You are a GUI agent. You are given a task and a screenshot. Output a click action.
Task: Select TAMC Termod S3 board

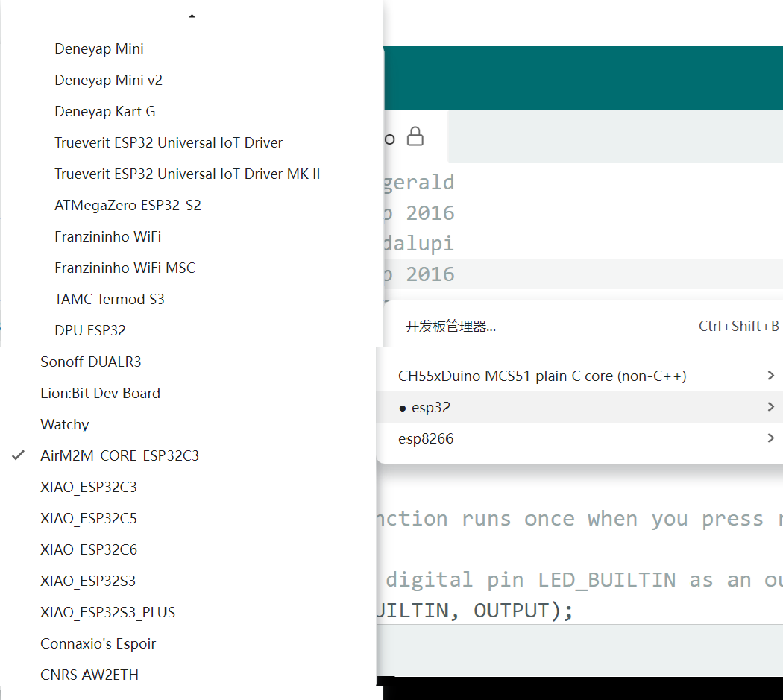click(x=110, y=299)
